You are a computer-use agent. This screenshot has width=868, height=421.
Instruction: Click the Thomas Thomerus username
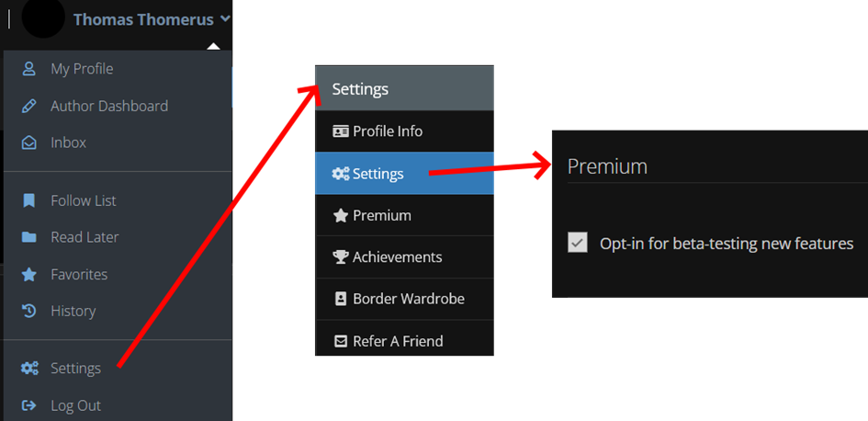coord(143,19)
